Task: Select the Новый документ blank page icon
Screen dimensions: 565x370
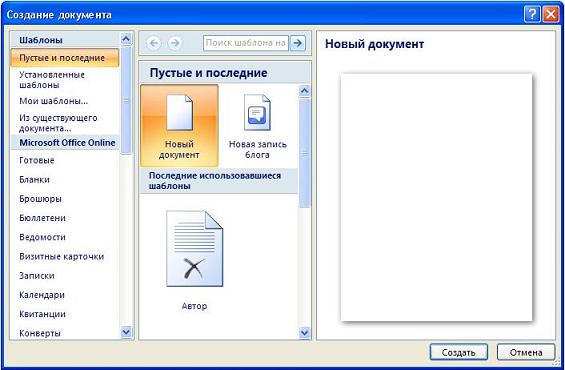Action: tap(179, 125)
